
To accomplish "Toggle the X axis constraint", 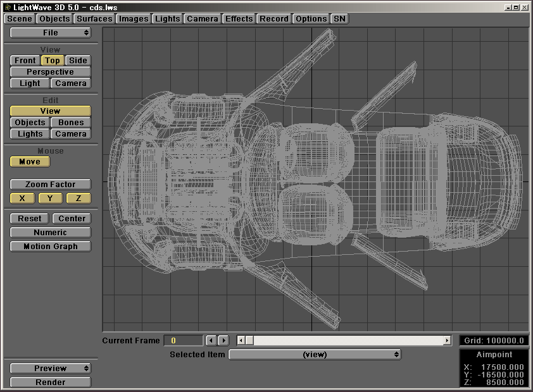I will [22, 199].
